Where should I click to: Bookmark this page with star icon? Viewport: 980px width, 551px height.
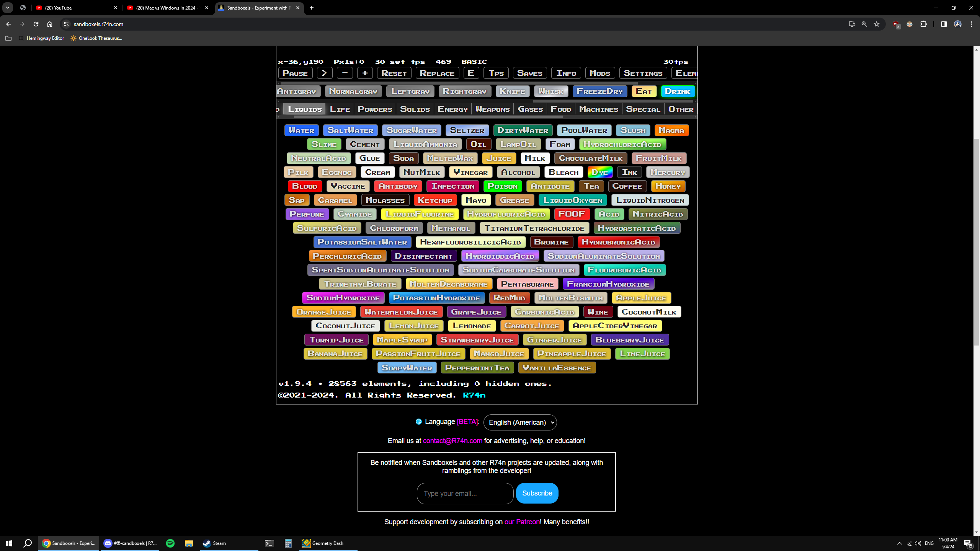[x=877, y=24]
